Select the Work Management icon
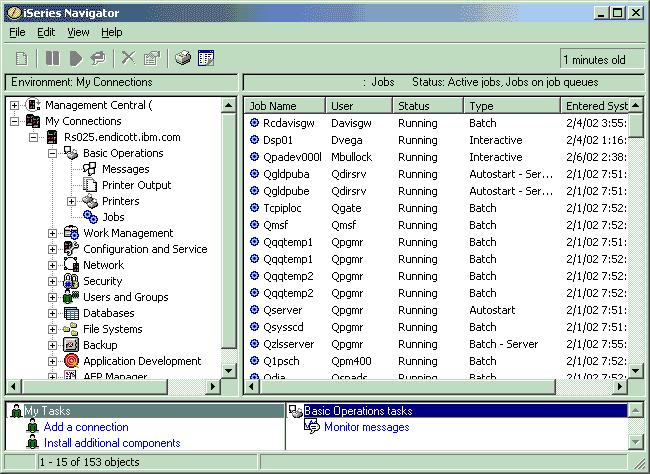 pyautogui.click(x=71, y=233)
